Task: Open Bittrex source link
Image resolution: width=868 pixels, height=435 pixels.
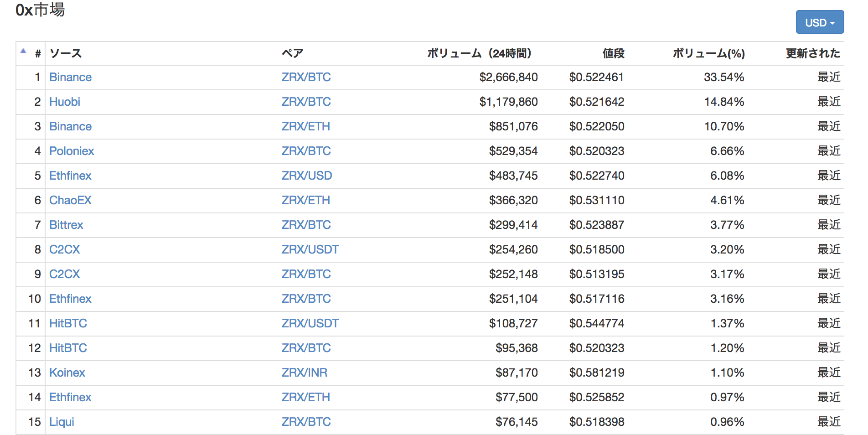Action: click(66, 225)
